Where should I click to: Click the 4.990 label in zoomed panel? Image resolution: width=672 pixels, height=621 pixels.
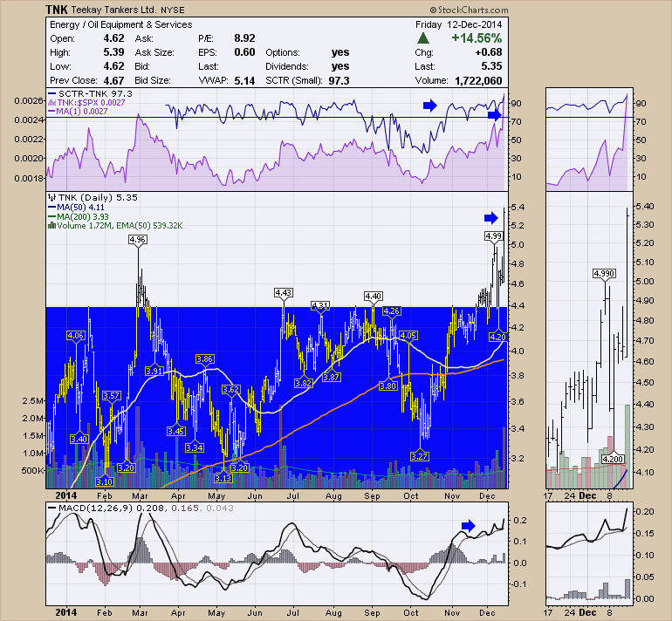point(604,273)
